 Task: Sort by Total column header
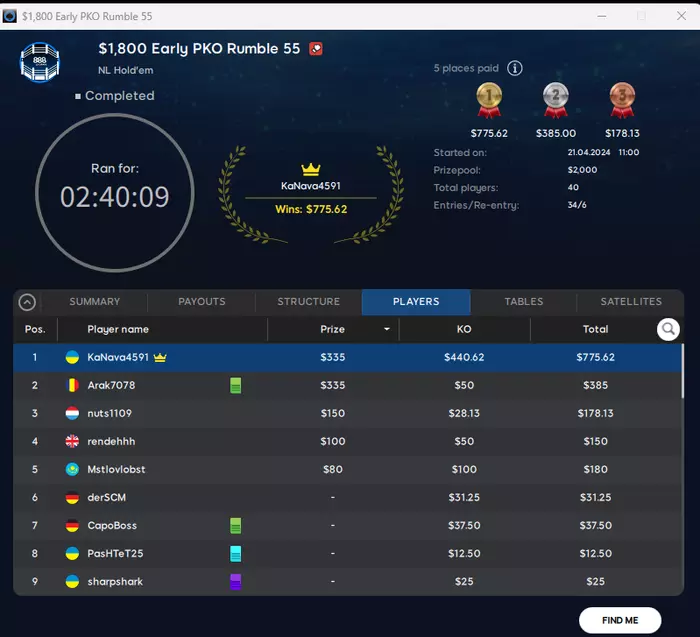click(595, 329)
